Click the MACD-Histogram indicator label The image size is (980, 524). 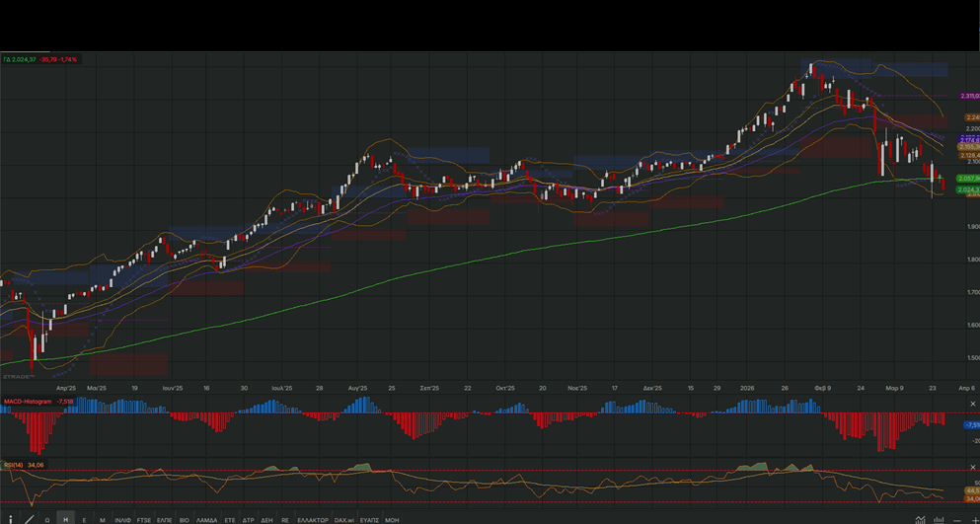point(28,402)
